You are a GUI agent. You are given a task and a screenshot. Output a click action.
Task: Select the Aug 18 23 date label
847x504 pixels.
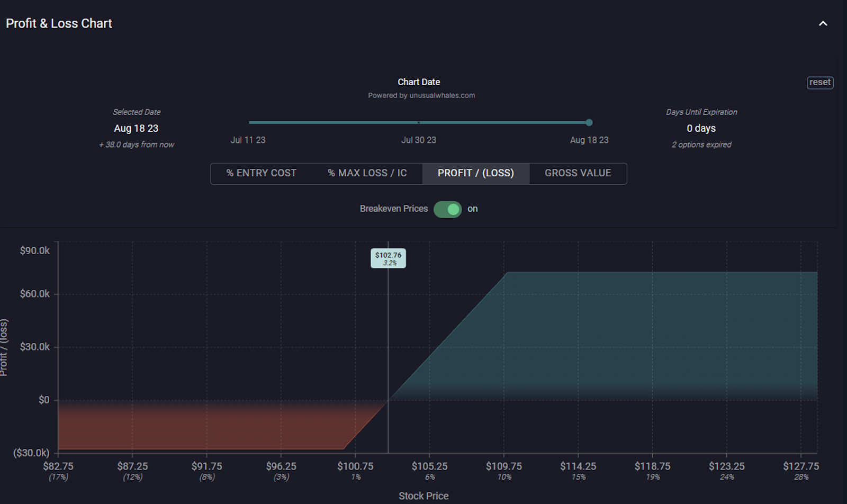click(589, 140)
